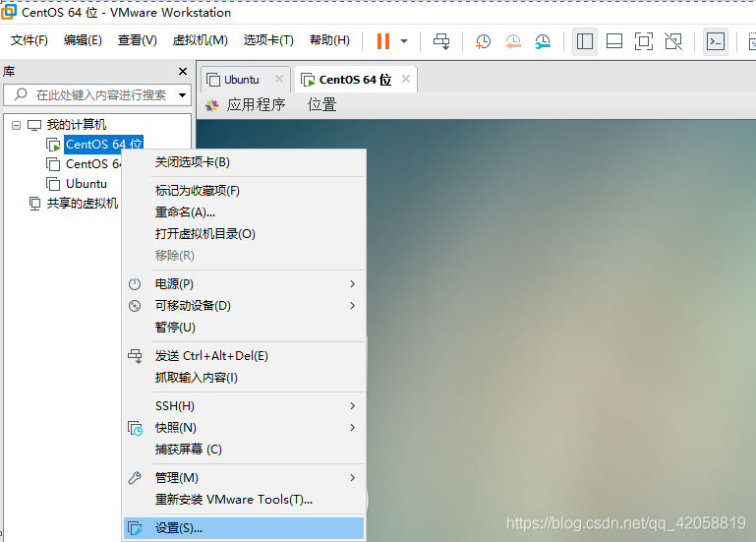Open the guest 位置 menu
Screen dimensions: 756x542
coord(322,104)
